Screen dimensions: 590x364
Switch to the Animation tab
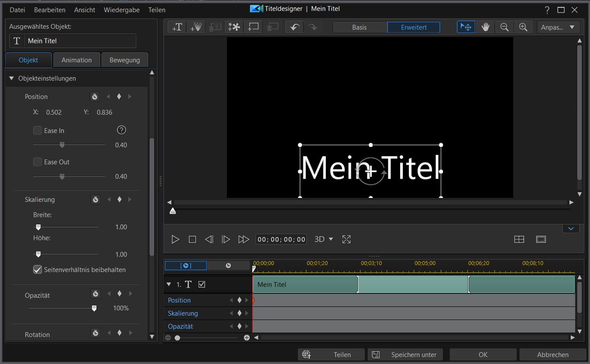[76, 60]
